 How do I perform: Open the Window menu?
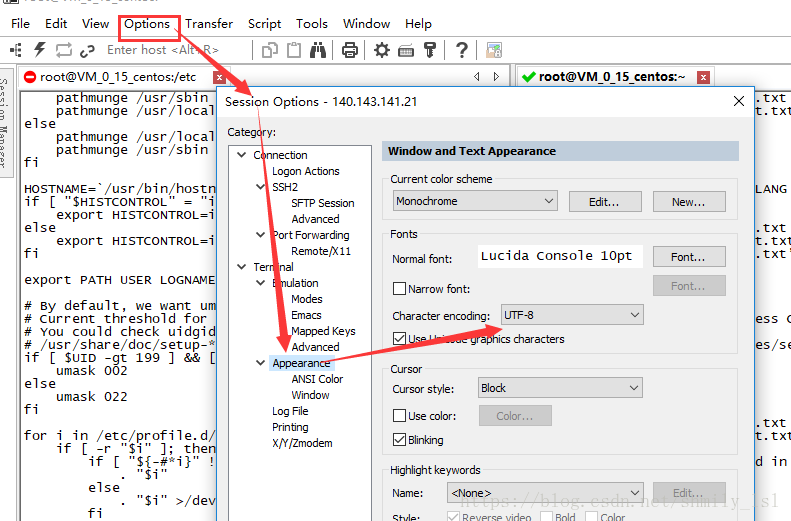pyautogui.click(x=366, y=24)
